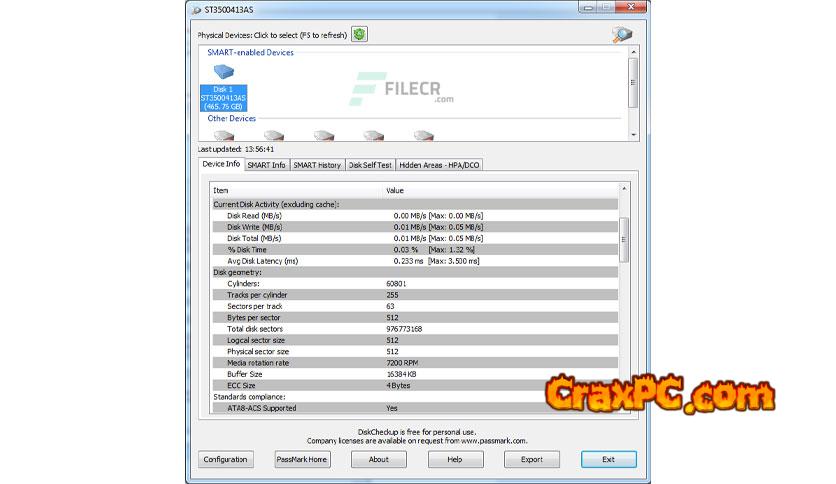836x484 pixels.
Task: Select the Disk Total (MB/s) row
Action: tap(415, 238)
